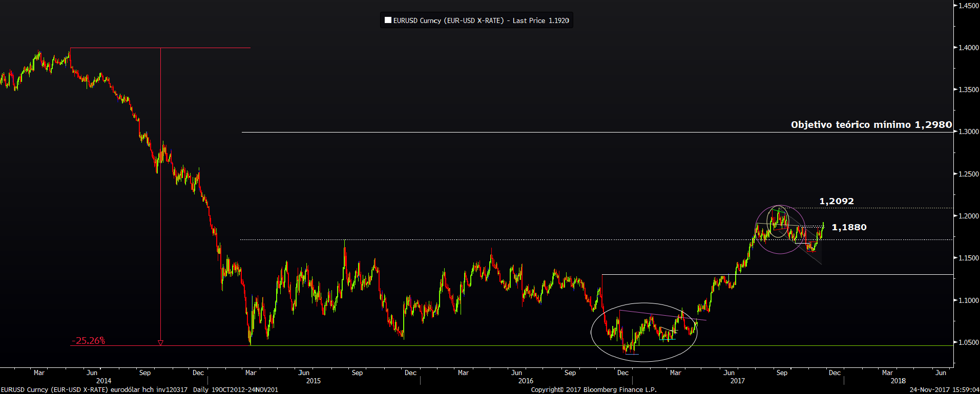Select the 2015 year label on time axis

coord(314,381)
